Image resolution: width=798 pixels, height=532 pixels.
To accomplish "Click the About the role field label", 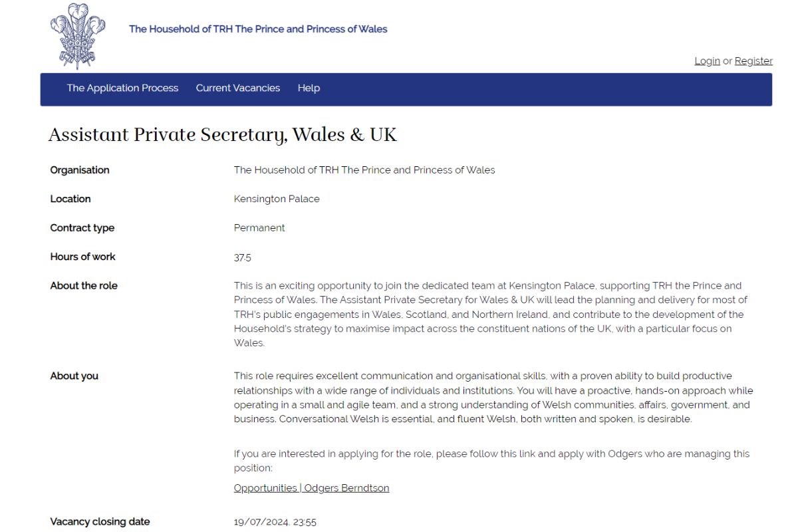I will [x=83, y=285].
